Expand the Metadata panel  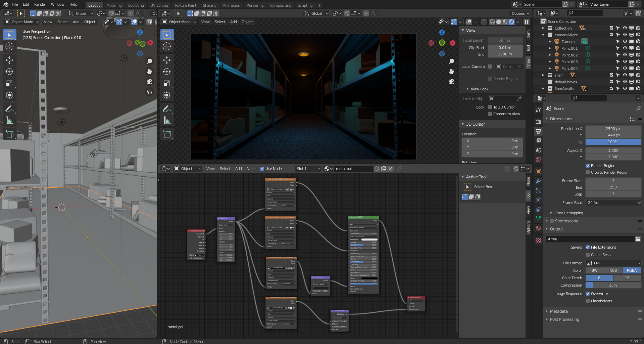(x=559, y=311)
